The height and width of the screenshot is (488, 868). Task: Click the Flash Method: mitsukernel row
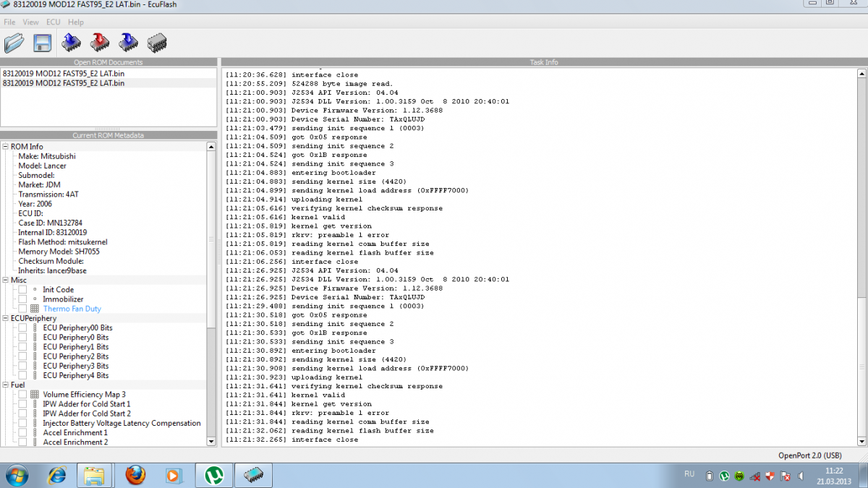point(63,242)
